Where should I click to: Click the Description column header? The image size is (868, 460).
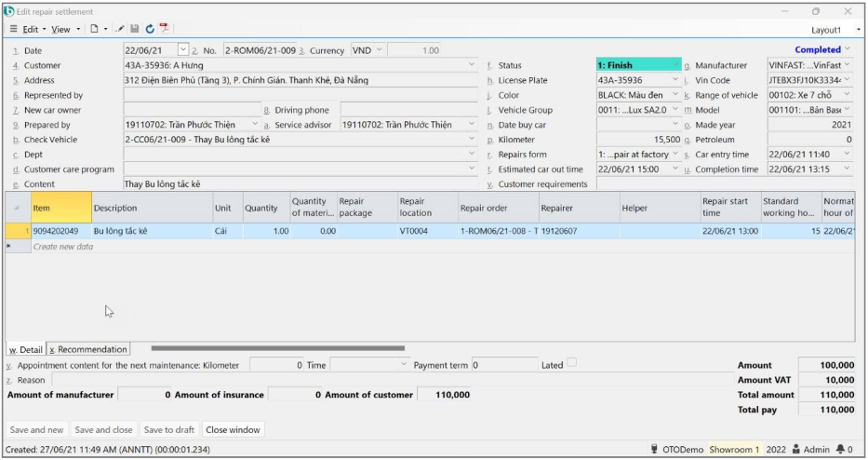pyautogui.click(x=153, y=208)
